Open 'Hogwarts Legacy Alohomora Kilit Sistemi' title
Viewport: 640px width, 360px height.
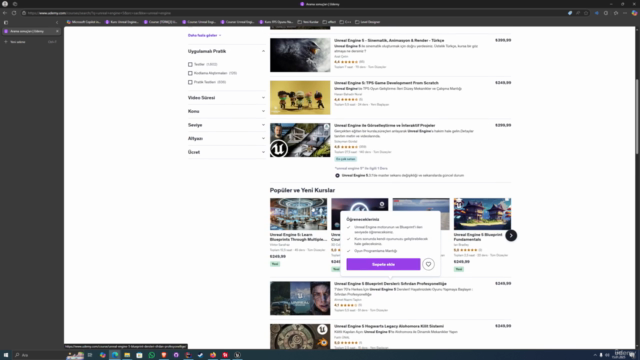(x=389, y=326)
